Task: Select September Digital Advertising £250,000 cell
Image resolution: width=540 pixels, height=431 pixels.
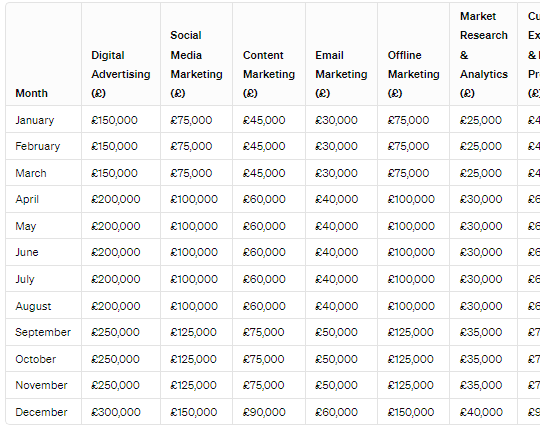Action: point(115,332)
